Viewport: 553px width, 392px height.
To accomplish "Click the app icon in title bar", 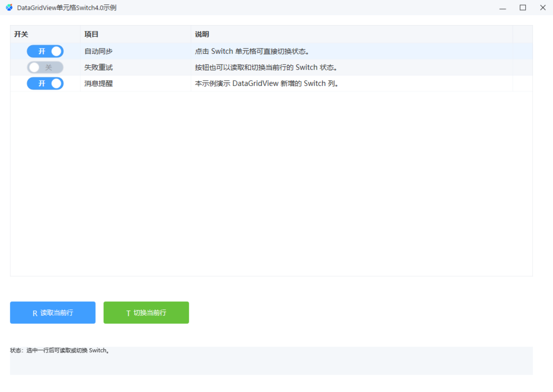I will click(9, 7).
